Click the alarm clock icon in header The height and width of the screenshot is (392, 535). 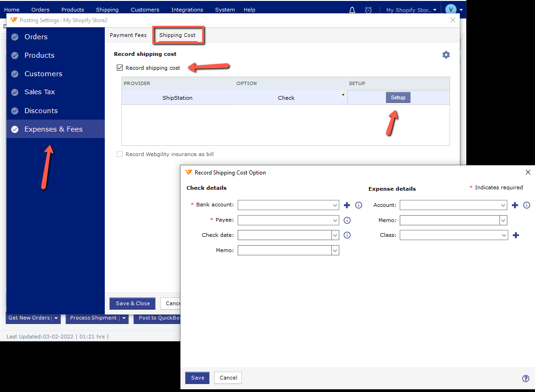[x=368, y=10]
